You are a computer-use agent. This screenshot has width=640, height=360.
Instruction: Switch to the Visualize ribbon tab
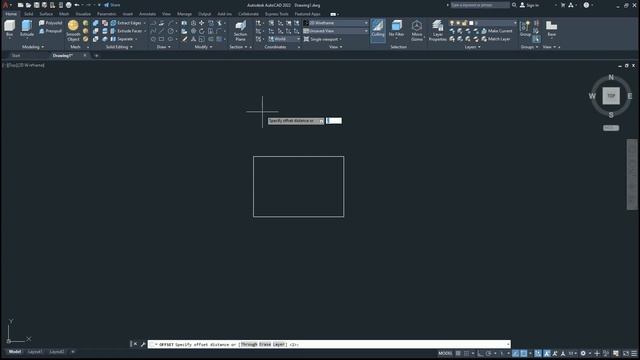point(83,14)
